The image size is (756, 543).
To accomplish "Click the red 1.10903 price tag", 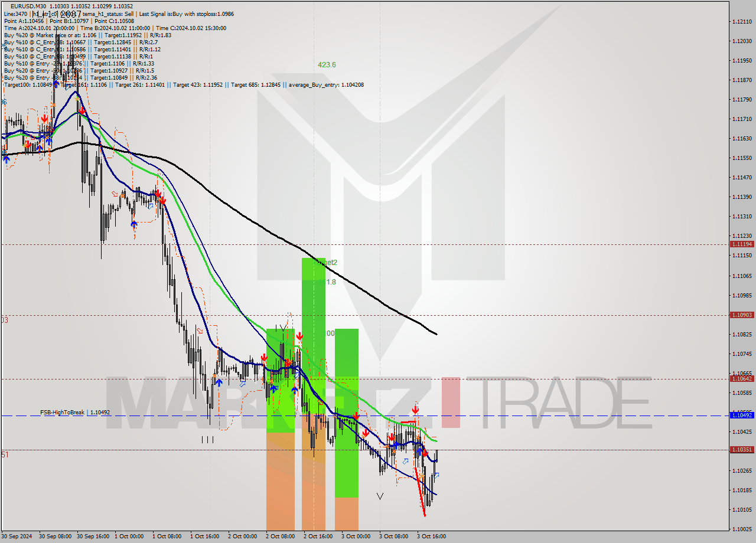I will point(742,315).
